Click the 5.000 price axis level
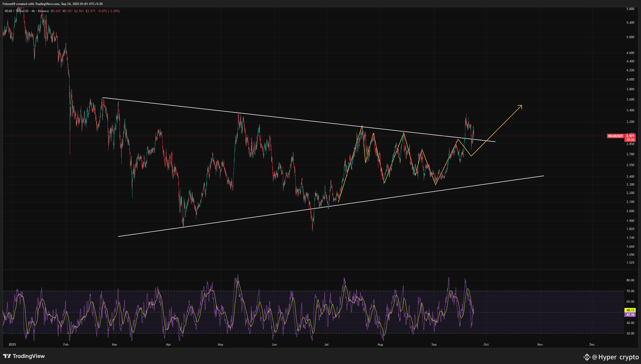This screenshot has width=641, height=364. point(630,37)
